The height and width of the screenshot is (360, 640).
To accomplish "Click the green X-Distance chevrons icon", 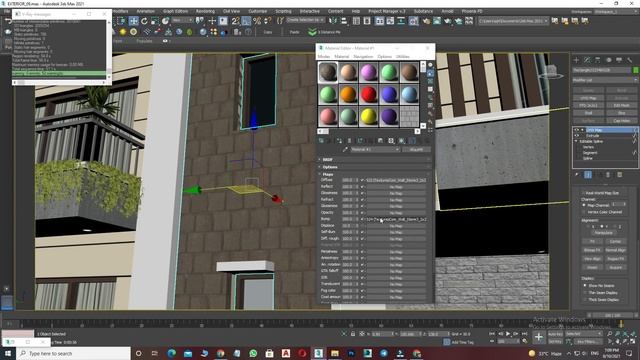I will click(x=312, y=32).
